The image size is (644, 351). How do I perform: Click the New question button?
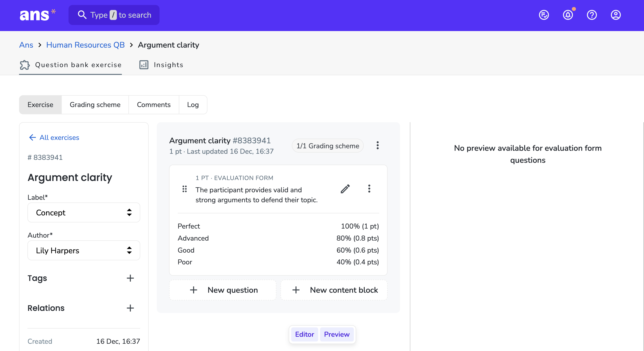[x=223, y=290]
